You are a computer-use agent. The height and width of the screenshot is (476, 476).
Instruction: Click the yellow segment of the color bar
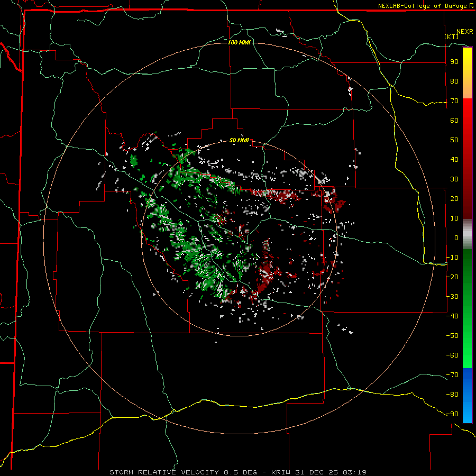coord(467,73)
